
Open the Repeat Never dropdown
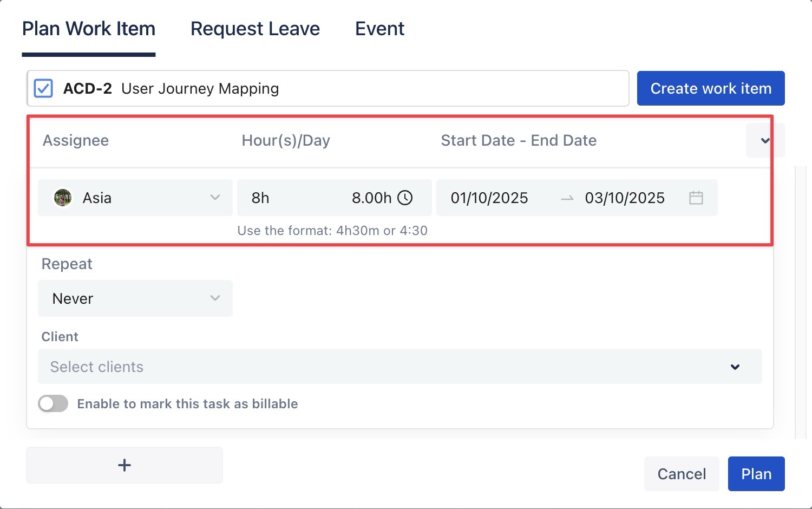click(x=135, y=298)
